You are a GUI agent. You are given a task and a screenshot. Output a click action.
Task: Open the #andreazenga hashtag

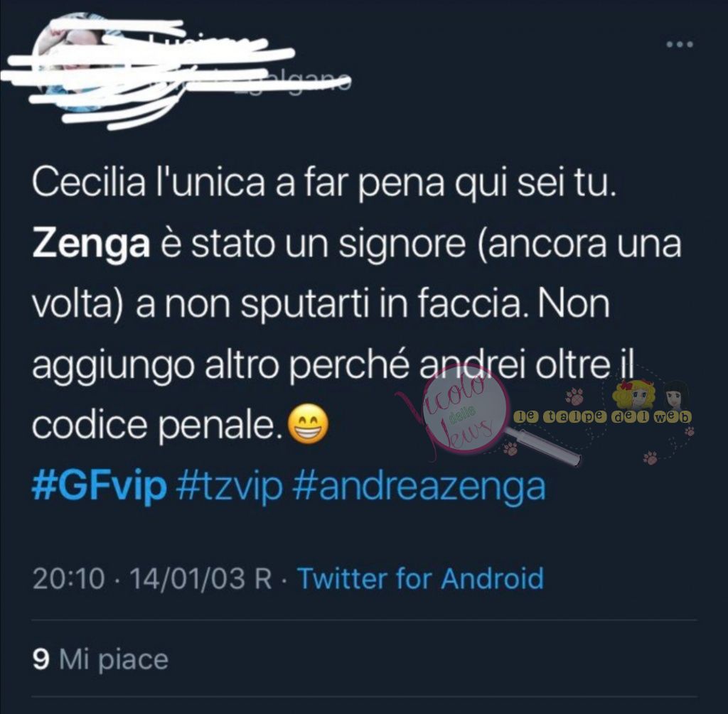point(419,487)
